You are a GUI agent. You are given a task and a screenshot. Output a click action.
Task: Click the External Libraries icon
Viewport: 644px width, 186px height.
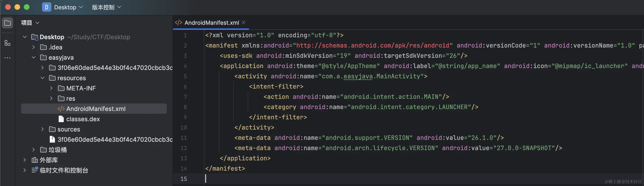tap(35, 160)
